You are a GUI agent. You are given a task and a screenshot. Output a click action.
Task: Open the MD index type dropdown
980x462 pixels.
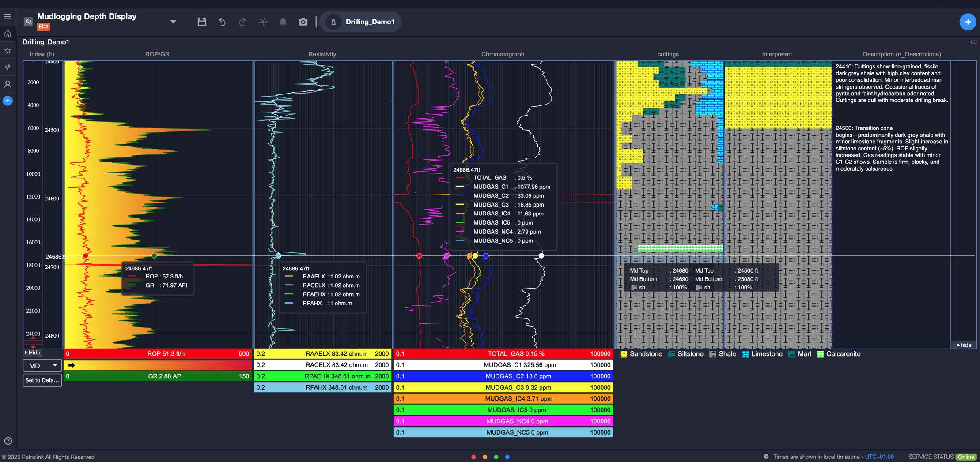[42, 365]
